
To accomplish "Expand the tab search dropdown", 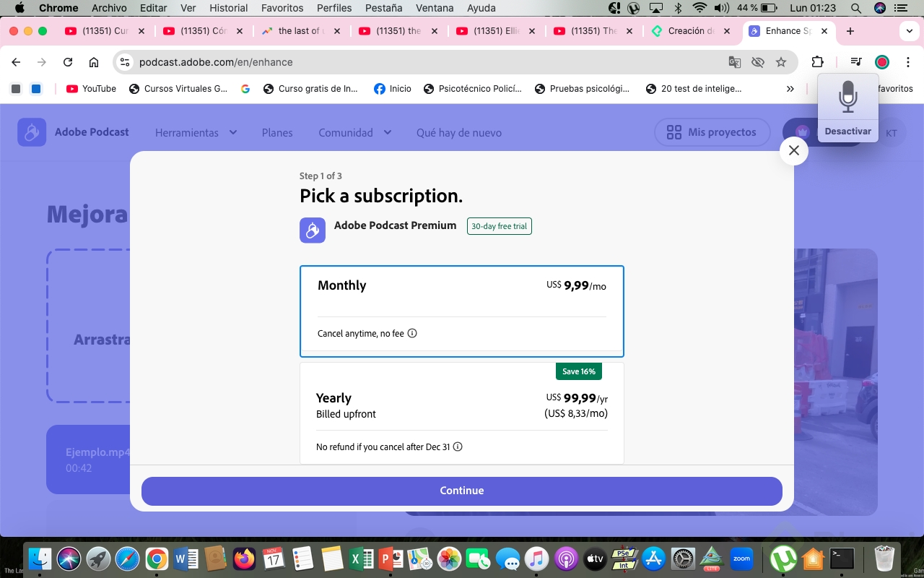I will click(x=909, y=31).
